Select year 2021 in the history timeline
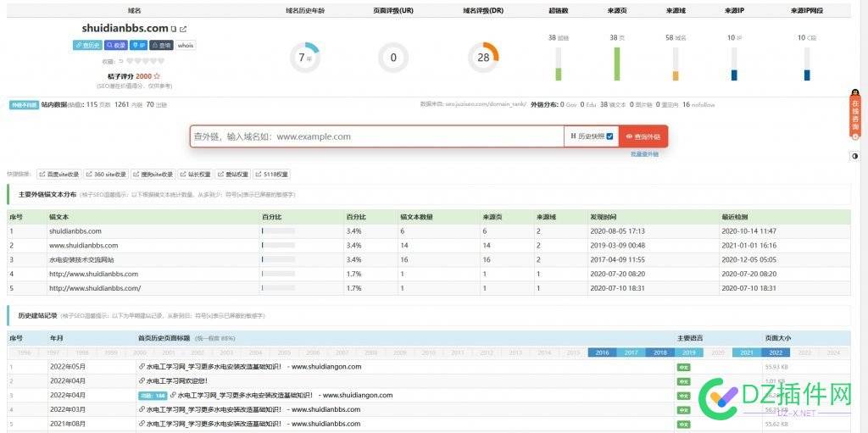Viewport: 868px width, 433px height. (747, 353)
